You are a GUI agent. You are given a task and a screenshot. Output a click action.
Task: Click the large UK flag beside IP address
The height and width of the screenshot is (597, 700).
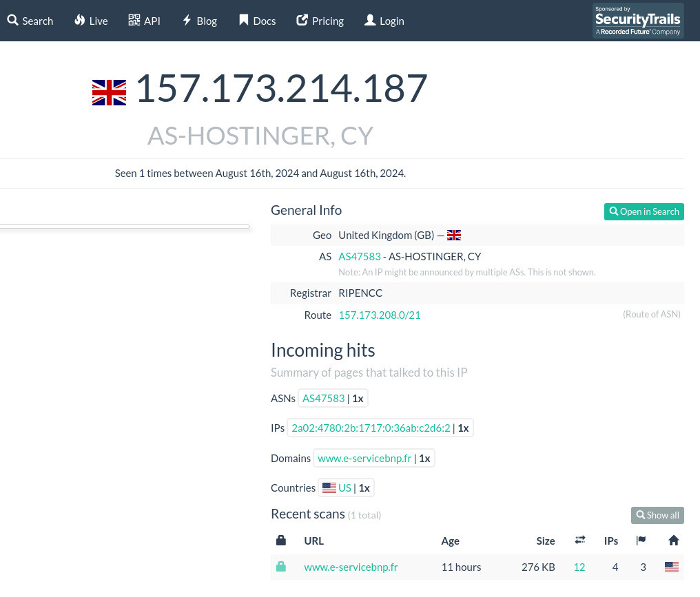[x=109, y=92]
